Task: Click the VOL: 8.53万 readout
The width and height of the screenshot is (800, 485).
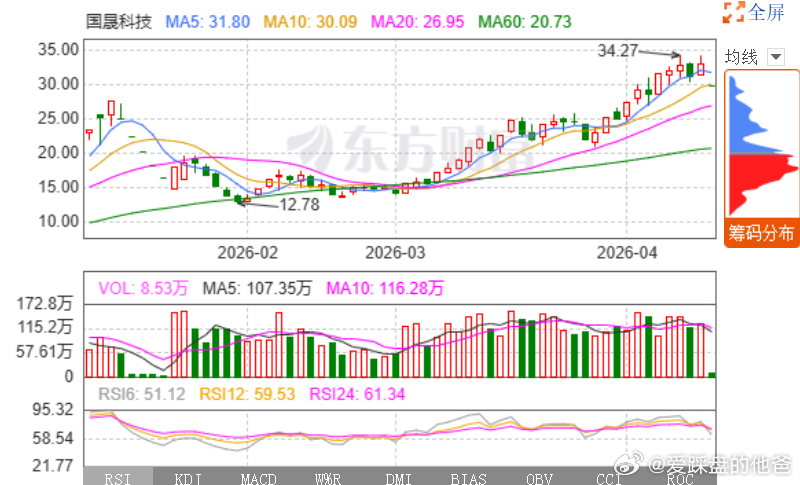Action: [143, 288]
